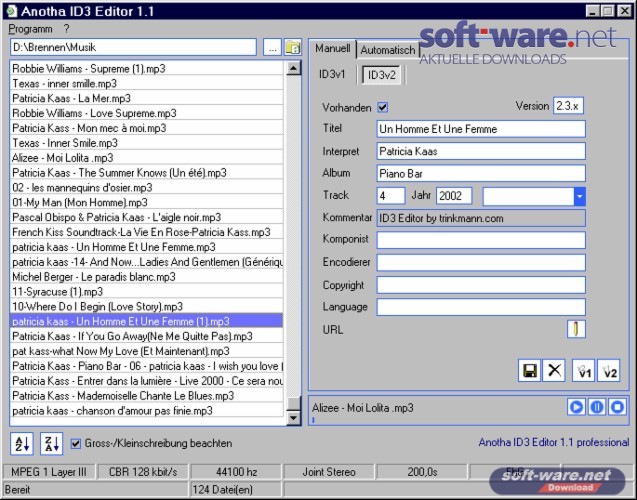Select 11-Syracuse (1).mp3
637x500 pixels.
tap(147, 292)
